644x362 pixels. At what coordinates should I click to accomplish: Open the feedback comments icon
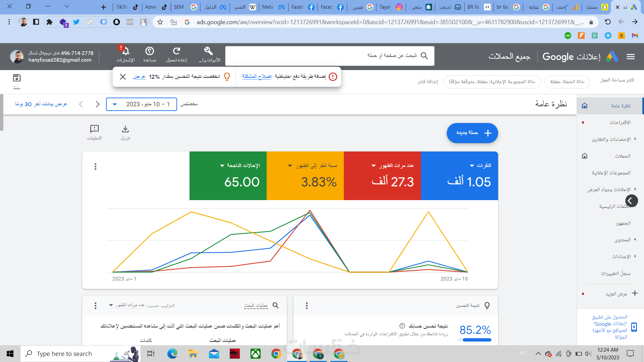(x=94, y=129)
